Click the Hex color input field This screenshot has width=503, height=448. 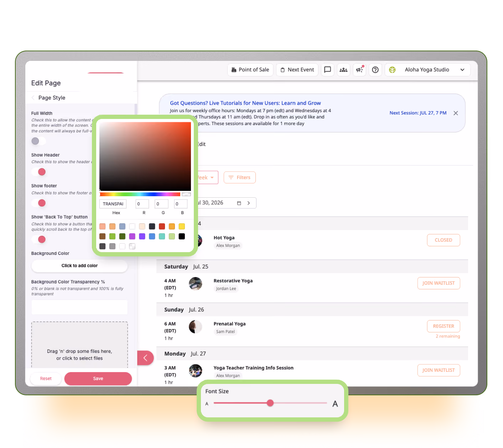pyautogui.click(x=113, y=204)
